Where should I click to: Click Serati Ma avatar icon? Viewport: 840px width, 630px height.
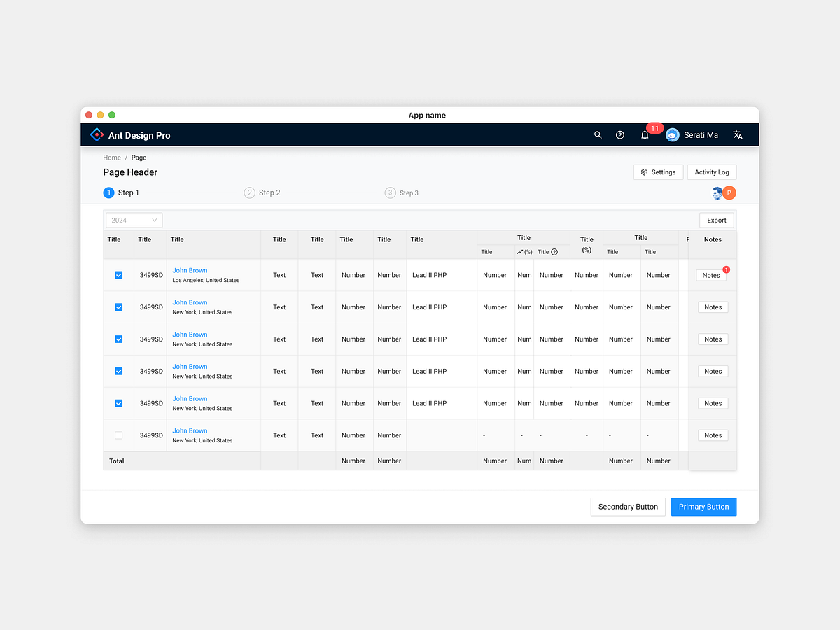click(x=673, y=135)
